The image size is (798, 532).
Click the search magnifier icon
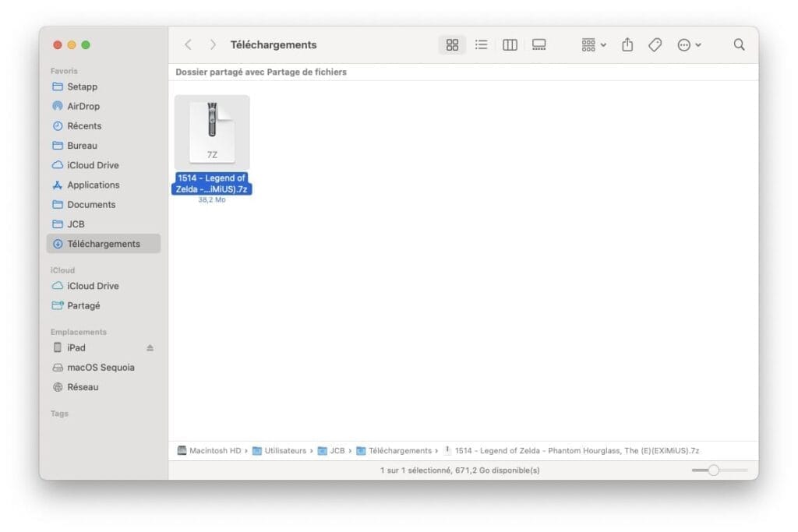tap(739, 45)
